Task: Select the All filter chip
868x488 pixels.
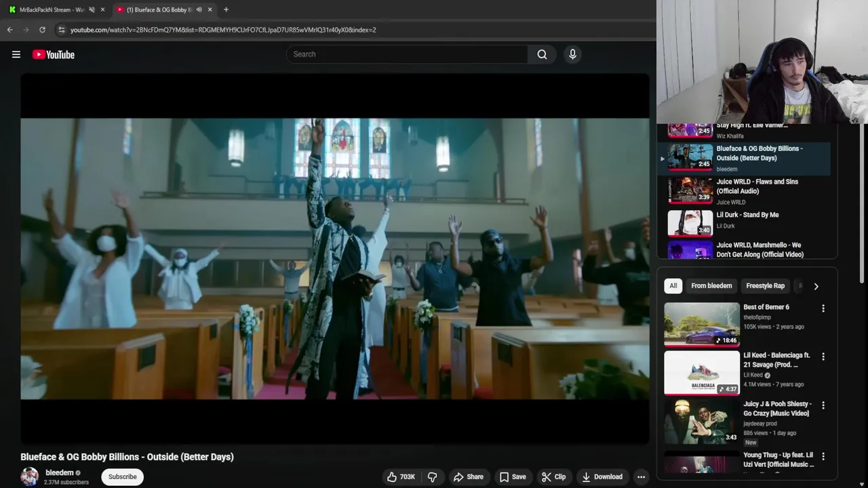Action: click(x=673, y=286)
